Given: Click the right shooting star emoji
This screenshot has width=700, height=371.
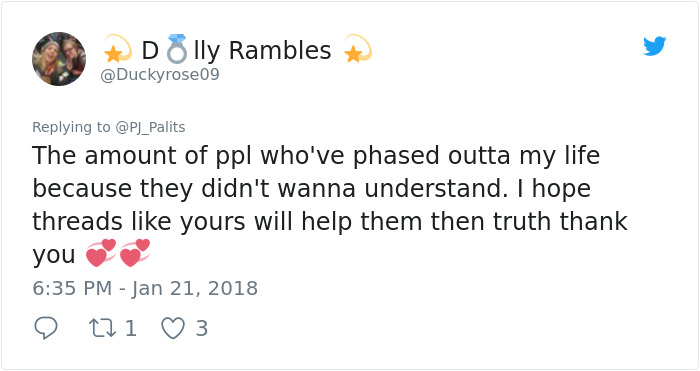Looking at the screenshot, I should (358, 48).
